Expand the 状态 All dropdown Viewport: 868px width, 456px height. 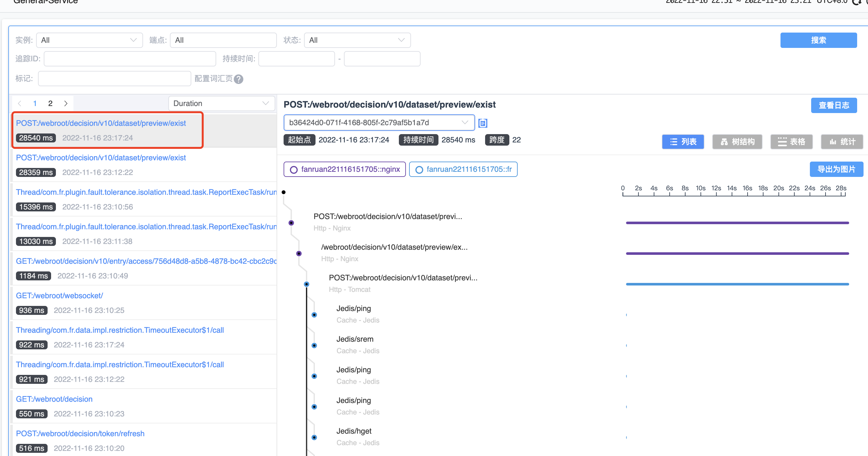(357, 40)
